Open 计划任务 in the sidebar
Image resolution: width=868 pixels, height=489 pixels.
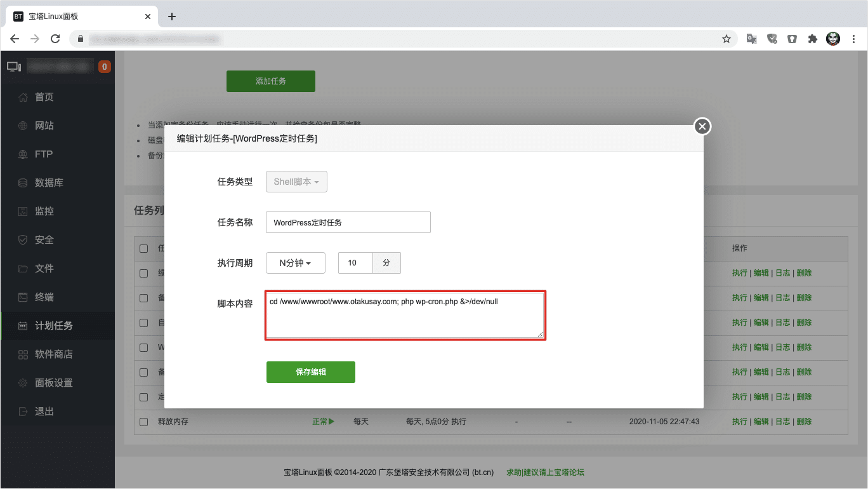pyautogui.click(x=58, y=326)
